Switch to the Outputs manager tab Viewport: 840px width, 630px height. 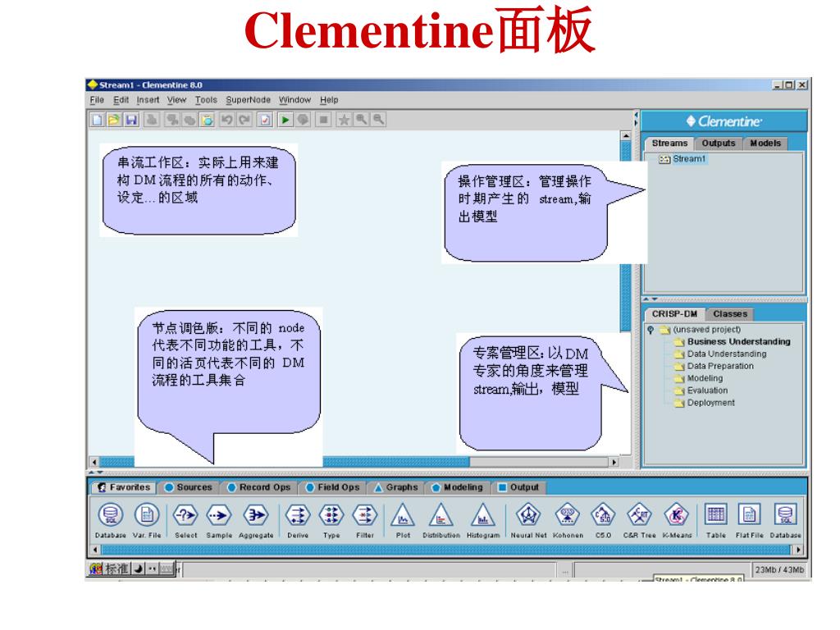(719, 143)
